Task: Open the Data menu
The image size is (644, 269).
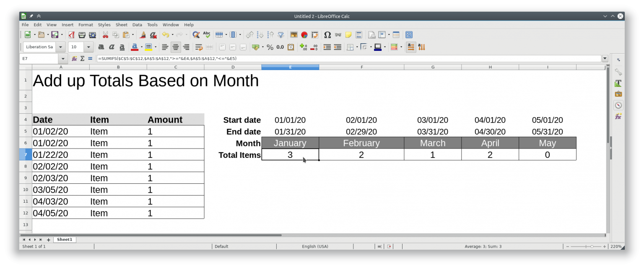Action: tap(137, 25)
